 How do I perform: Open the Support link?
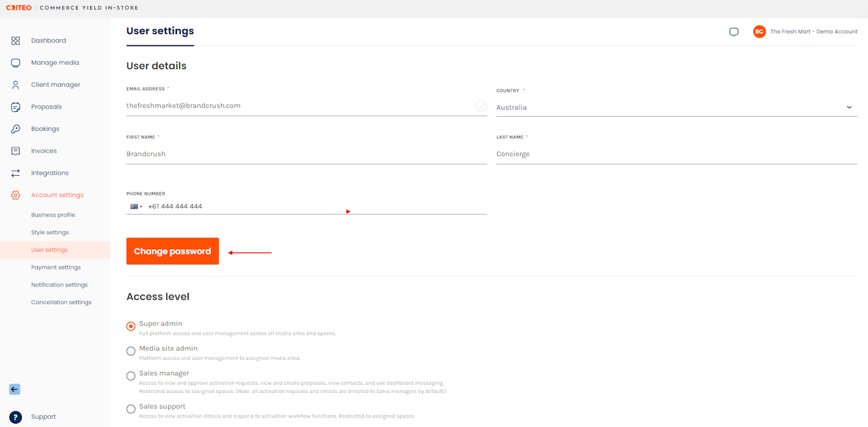43,417
